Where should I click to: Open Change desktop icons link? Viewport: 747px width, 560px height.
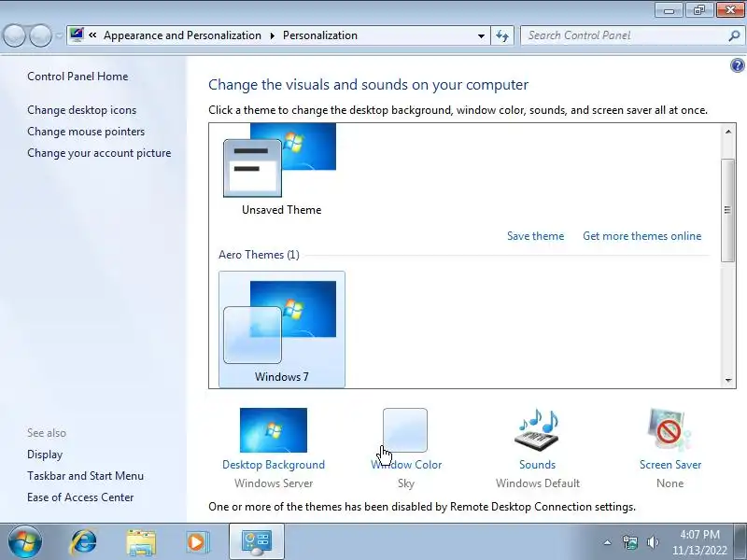point(82,110)
